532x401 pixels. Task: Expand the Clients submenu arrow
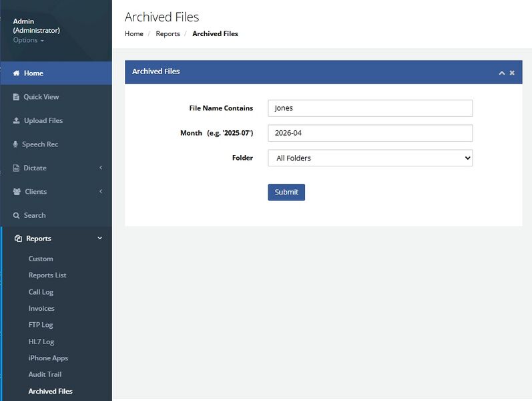101,191
